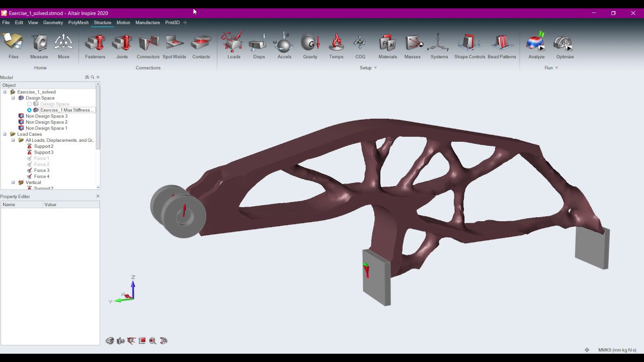The image size is (644, 362).
Task: Select Support 3 in the tree
Action: click(43, 152)
